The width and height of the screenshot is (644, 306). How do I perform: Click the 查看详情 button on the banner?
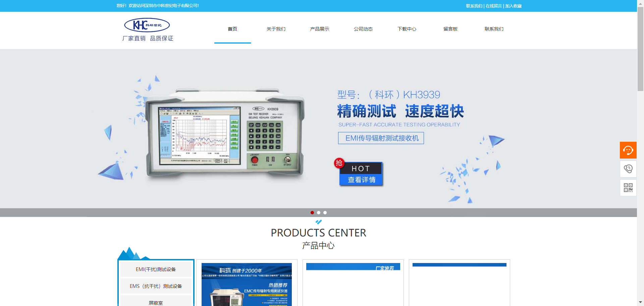362,180
